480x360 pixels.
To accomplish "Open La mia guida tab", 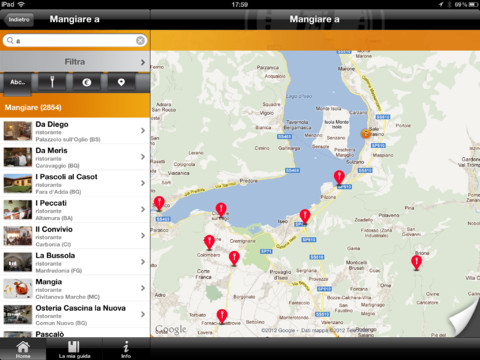I will 74,349.
